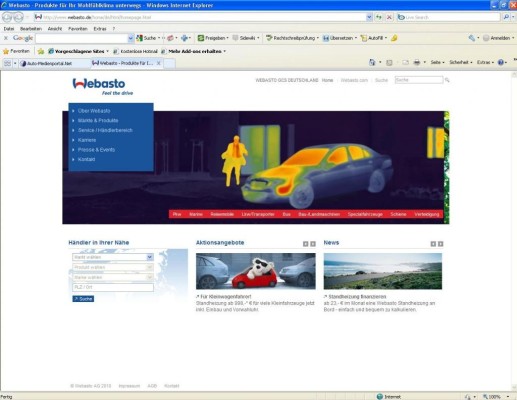The width and height of the screenshot is (517, 400).
Task: Click the dealer Suche button
Action: pos(83,299)
